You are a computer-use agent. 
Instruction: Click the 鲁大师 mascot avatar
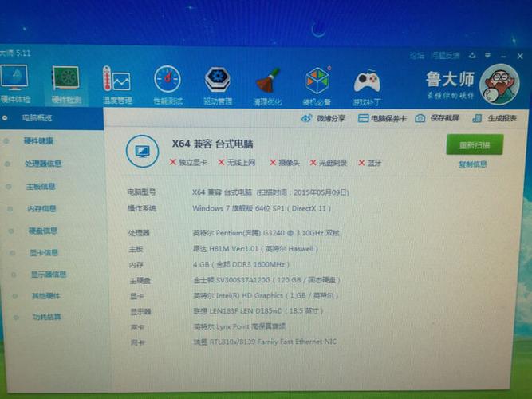point(499,85)
